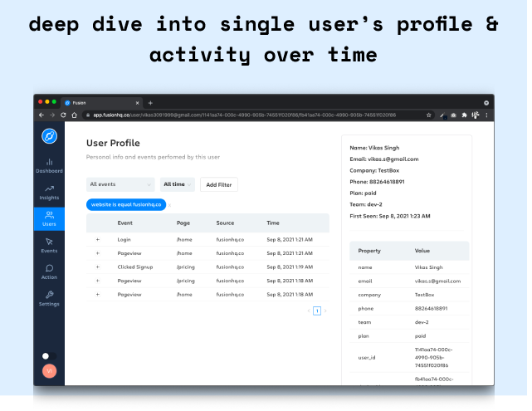The height and width of the screenshot is (411, 532).
Task: Expand the Pageview /pricing row
Action: tap(98, 281)
